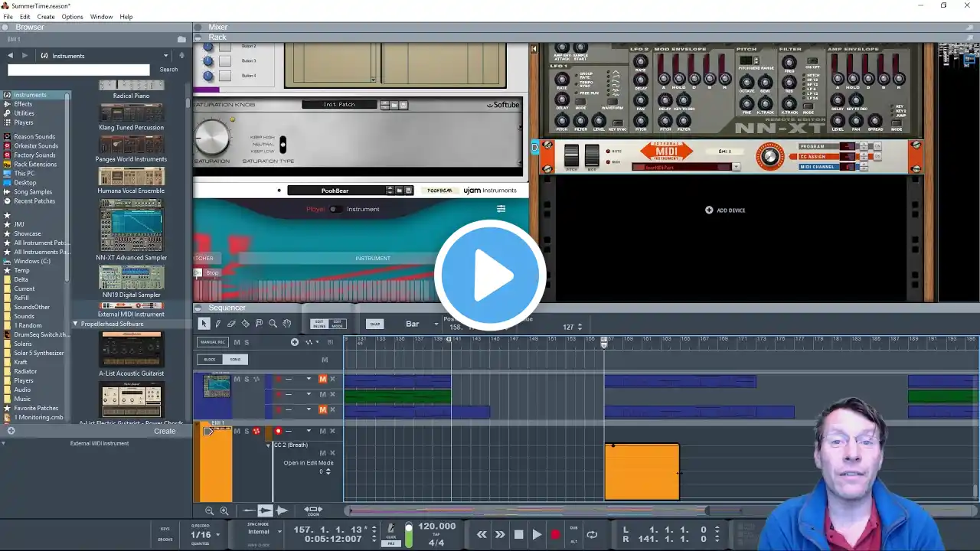Switch to Block view in the Sequencer

tap(210, 360)
